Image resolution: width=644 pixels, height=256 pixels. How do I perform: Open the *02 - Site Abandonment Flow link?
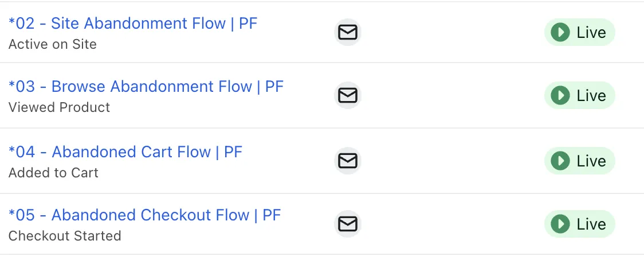tap(133, 24)
